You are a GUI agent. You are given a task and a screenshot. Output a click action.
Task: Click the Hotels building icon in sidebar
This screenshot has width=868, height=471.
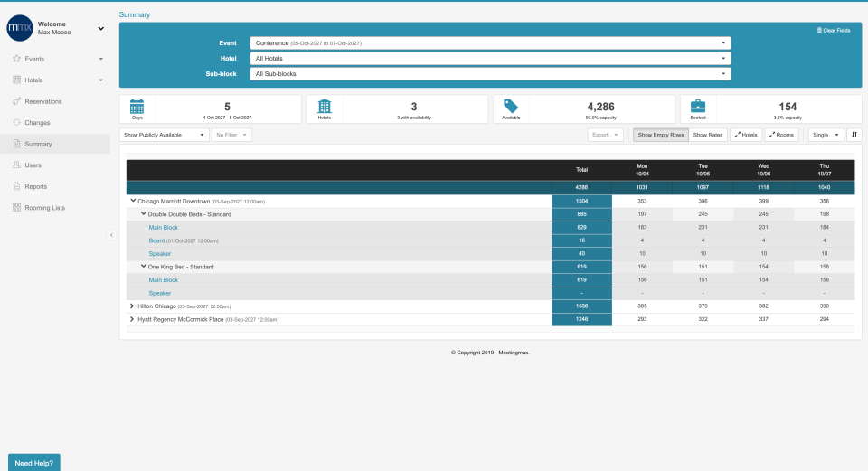(x=16, y=80)
